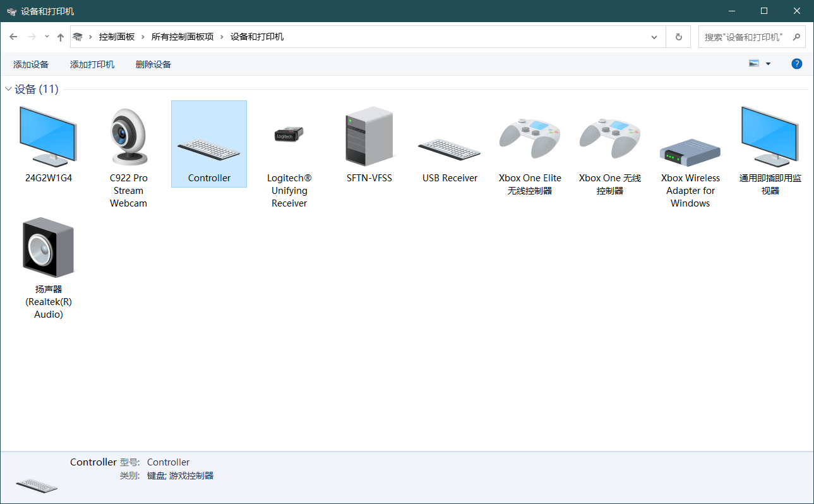
Task: Navigate to 所有控制面板项 breadcrumb
Action: click(x=183, y=37)
